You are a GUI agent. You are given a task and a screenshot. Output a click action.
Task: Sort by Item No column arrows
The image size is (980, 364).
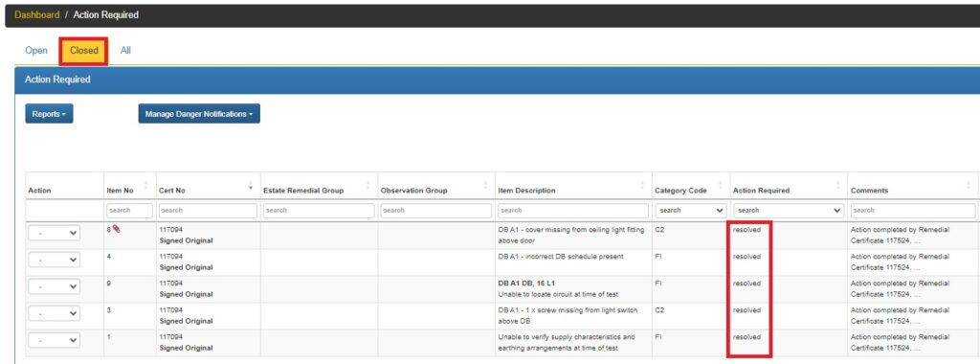point(146,185)
